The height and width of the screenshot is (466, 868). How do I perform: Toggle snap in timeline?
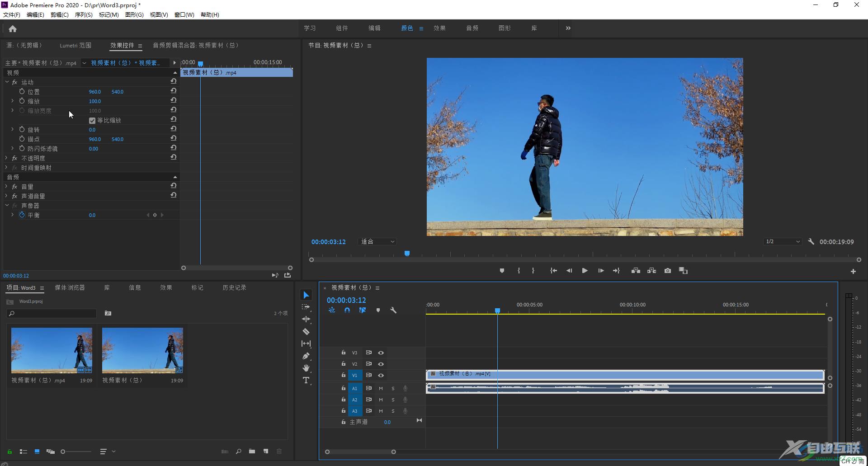coord(347,310)
